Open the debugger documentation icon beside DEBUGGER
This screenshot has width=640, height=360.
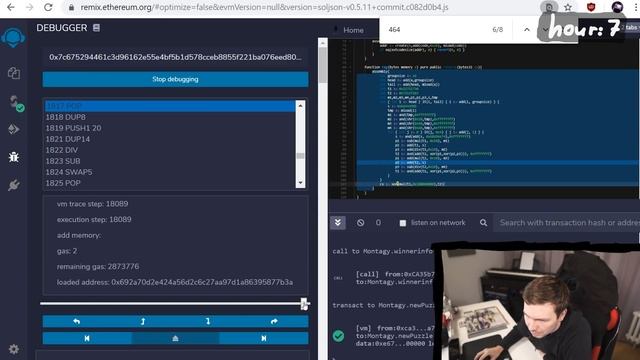pyautogui.click(x=96, y=28)
